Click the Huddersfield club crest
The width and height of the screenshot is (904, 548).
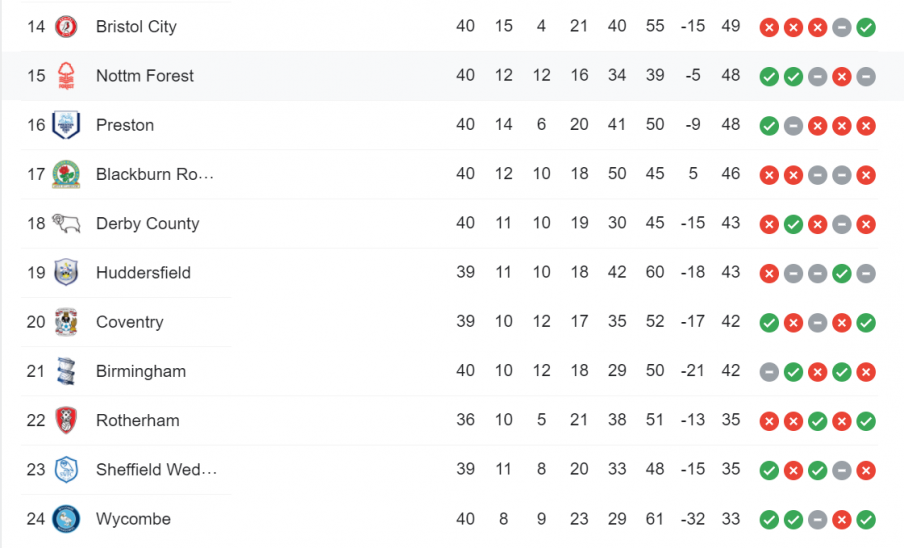[66, 273]
